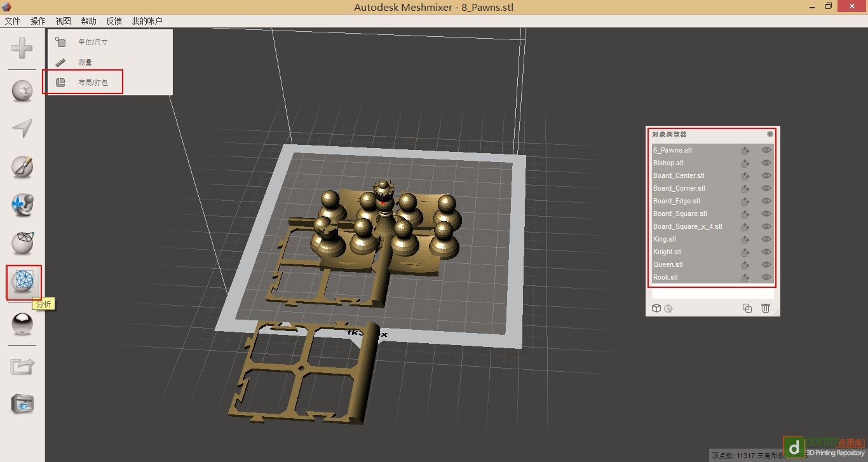
Task: Choose 单位/尺寸 from the analysis submenu
Action: pyautogui.click(x=93, y=42)
